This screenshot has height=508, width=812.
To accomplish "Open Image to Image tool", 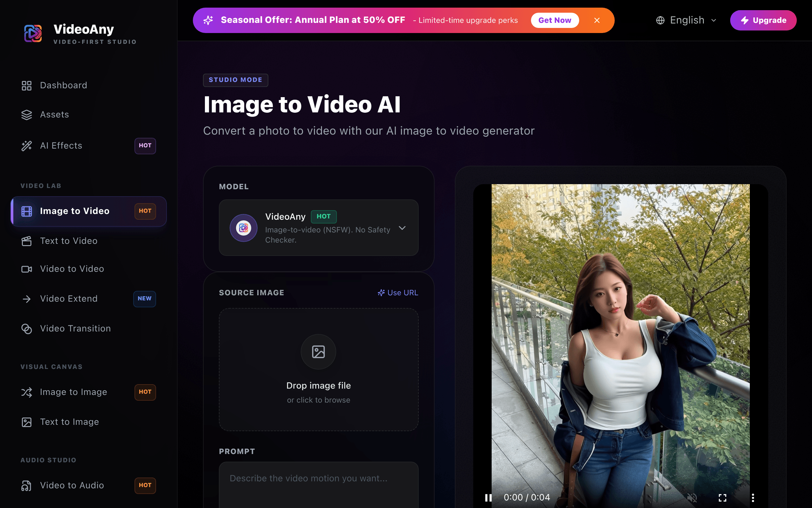I will (x=88, y=392).
